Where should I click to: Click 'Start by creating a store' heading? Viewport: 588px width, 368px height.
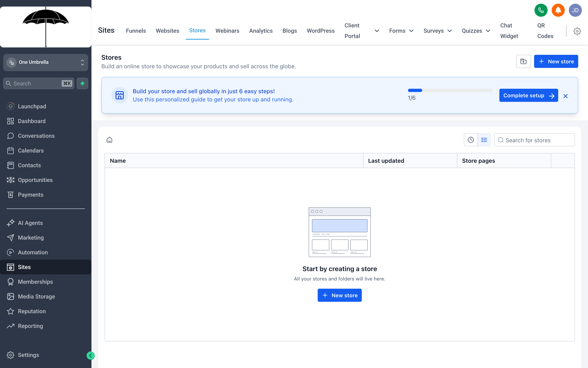[x=340, y=269]
